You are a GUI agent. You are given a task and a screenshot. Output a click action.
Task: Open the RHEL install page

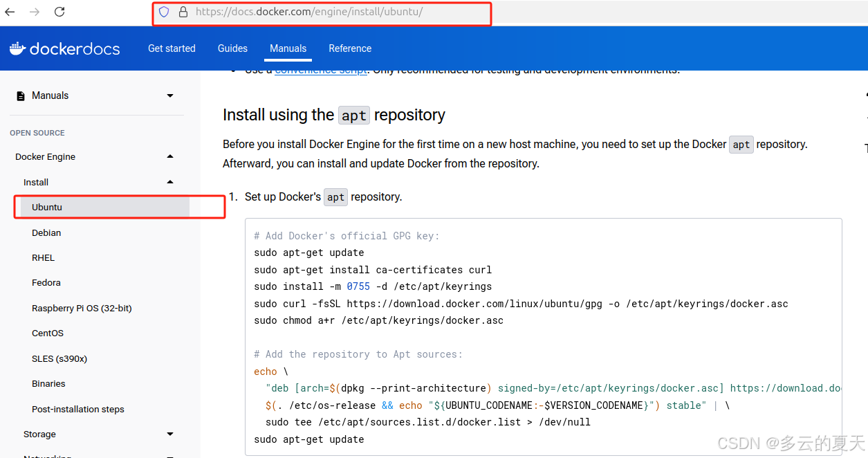coord(43,258)
